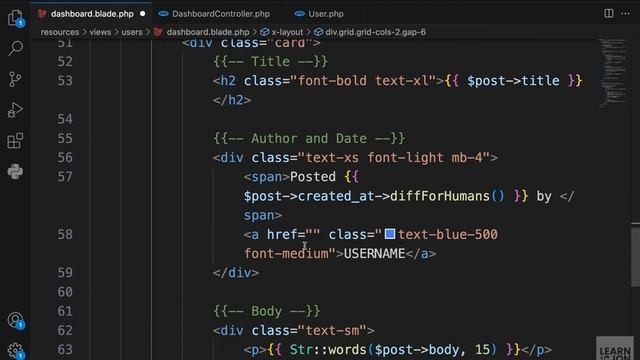
Task: Click the USERNAME link text on line 58
Action: click(x=374, y=254)
